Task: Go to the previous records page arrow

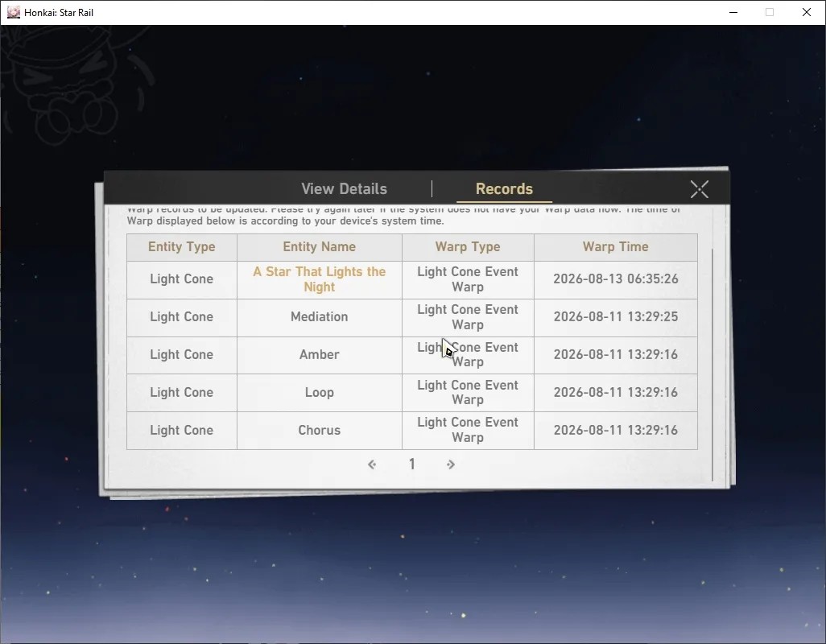Action: tap(372, 464)
